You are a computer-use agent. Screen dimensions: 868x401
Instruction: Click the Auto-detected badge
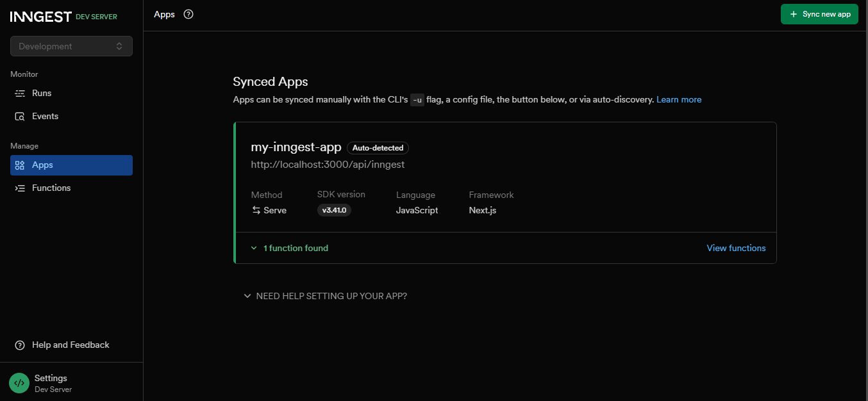378,148
